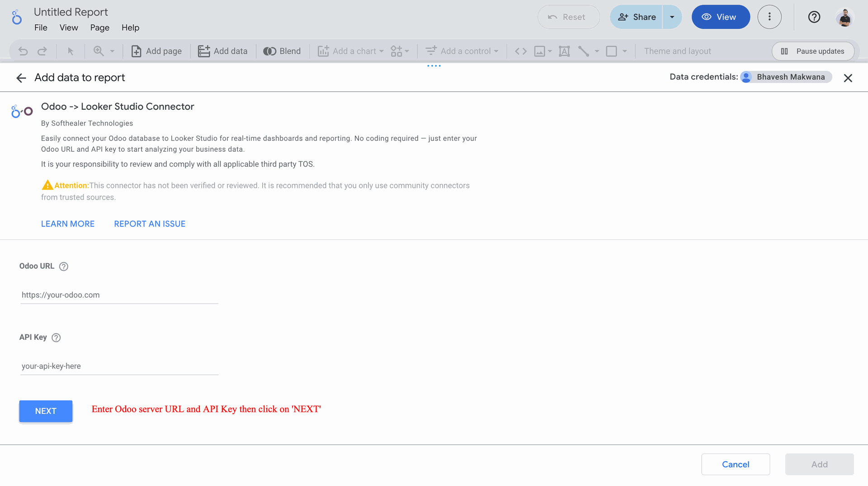Open the user profile avatar
The height and width of the screenshot is (486, 868).
pyautogui.click(x=844, y=17)
